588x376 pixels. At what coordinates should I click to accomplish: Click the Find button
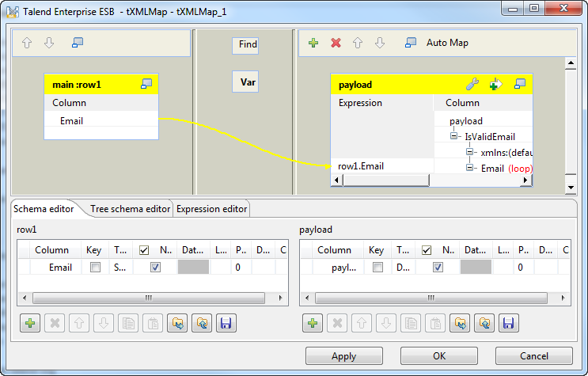[x=245, y=45]
